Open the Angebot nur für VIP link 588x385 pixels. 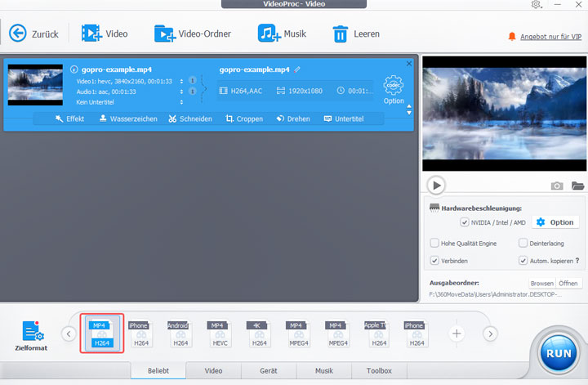coord(550,37)
